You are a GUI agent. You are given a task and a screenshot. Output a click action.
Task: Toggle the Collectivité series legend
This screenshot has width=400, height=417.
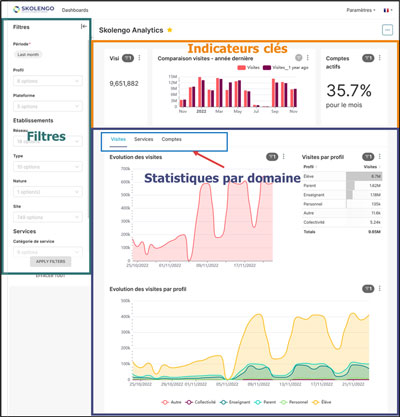click(x=201, y=402)
